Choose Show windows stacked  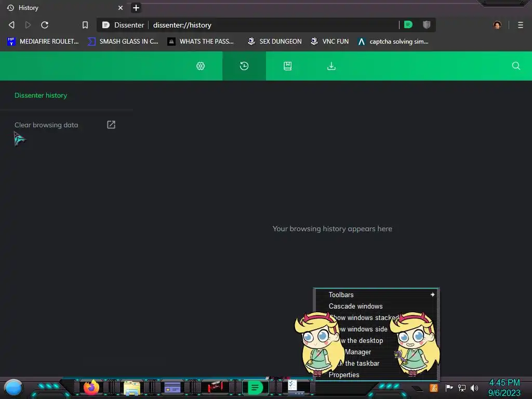[376, 318]
